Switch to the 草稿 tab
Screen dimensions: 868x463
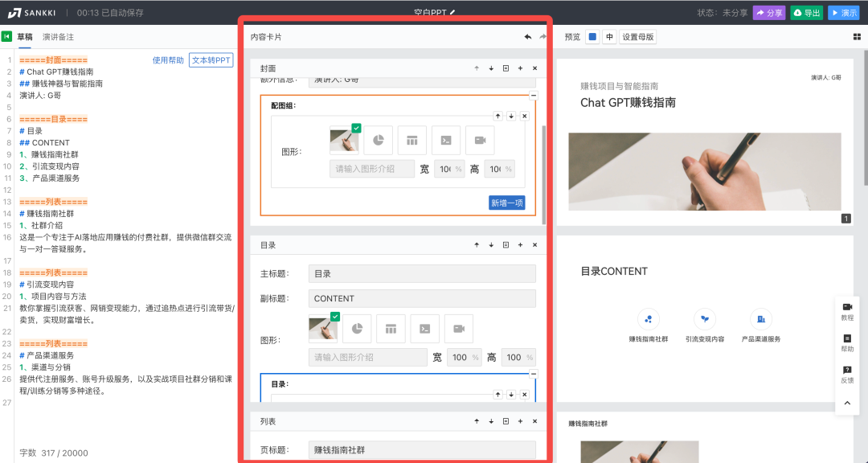click(x=25, y=36)
